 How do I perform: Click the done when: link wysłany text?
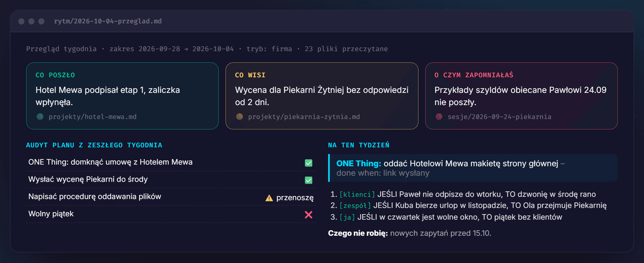point(383,173)
